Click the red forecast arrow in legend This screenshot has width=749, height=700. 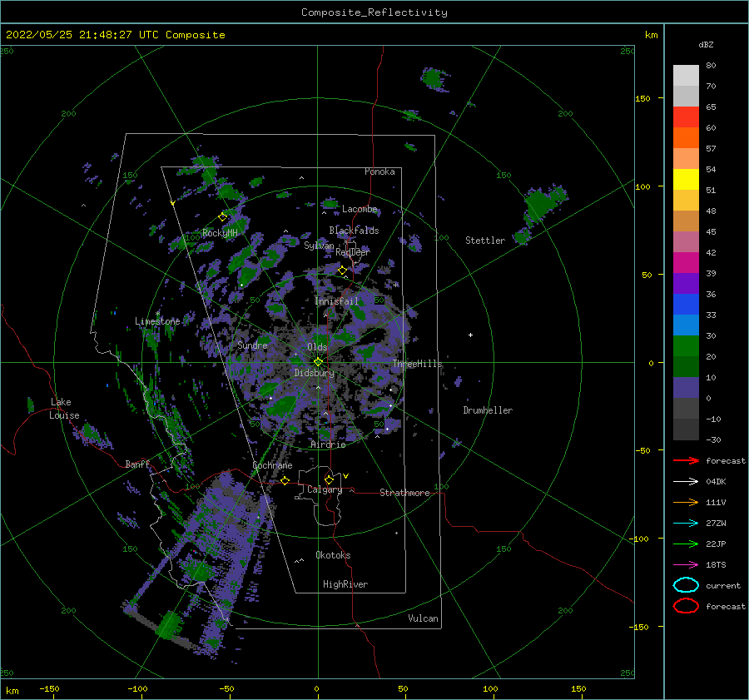click(x=686, y=460)
